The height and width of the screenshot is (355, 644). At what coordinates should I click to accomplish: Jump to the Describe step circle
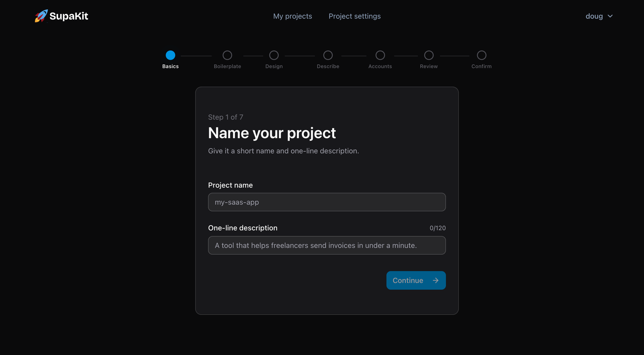coord(328,55)
